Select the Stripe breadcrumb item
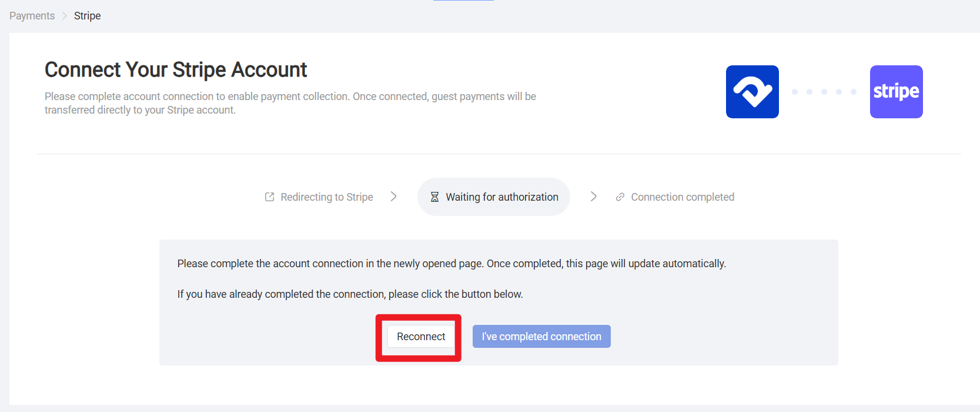 (88, 16)
